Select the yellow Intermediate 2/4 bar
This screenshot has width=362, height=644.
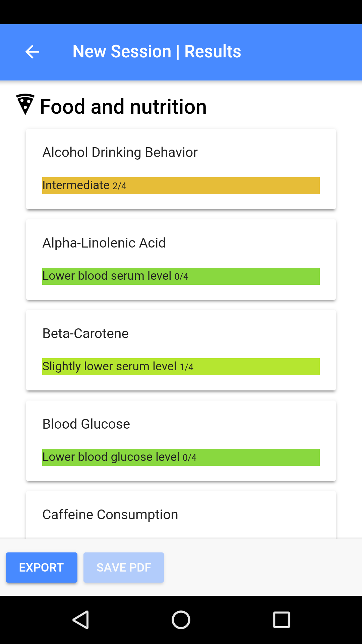181,185
